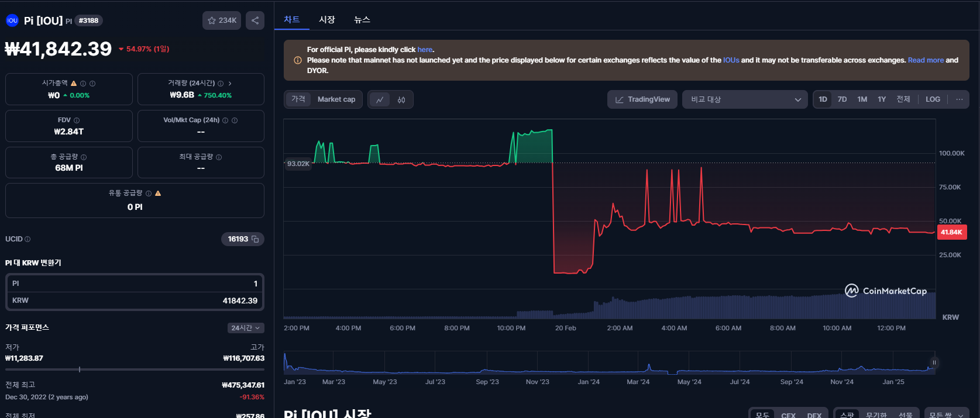
Task: Click KRW amount converter field
Action: [135, 300]
